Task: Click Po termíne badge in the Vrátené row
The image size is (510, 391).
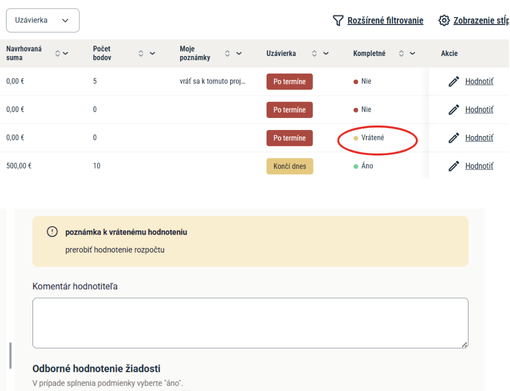Action: (x=289, y=138)
